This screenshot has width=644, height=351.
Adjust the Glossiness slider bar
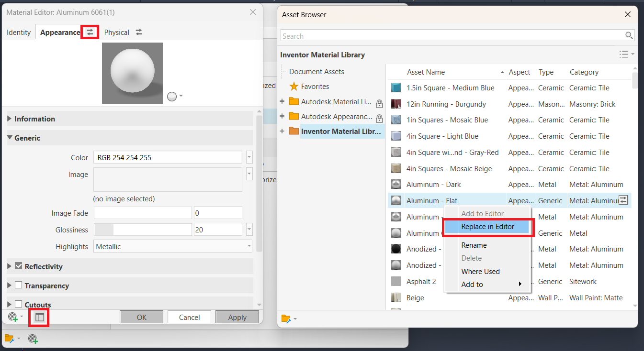143,230
